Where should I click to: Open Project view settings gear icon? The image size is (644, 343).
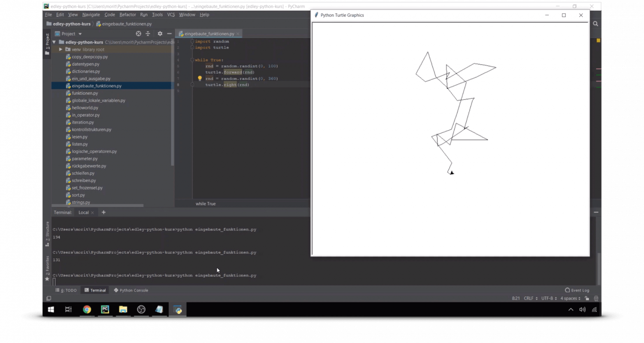[159, 34]
